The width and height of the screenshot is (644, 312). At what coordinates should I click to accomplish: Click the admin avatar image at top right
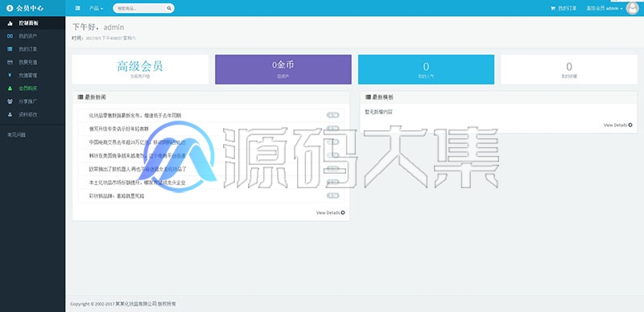[632, 8]
